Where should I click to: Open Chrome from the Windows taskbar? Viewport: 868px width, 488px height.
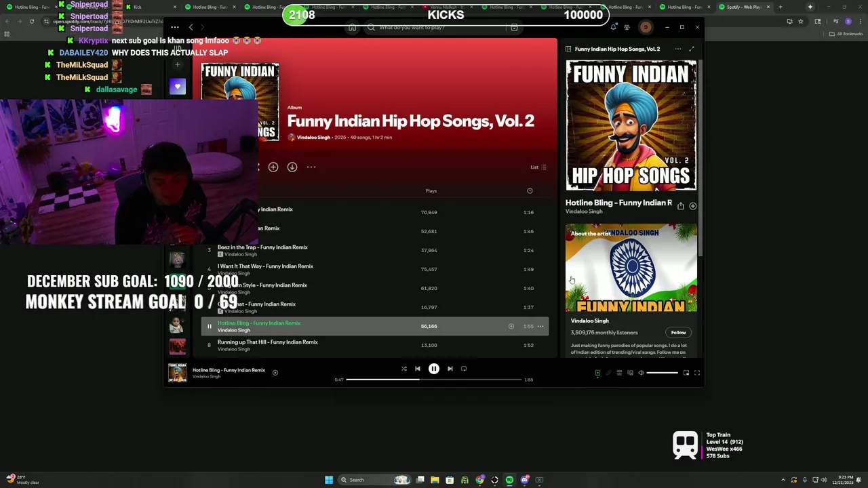tap(479, 480)
